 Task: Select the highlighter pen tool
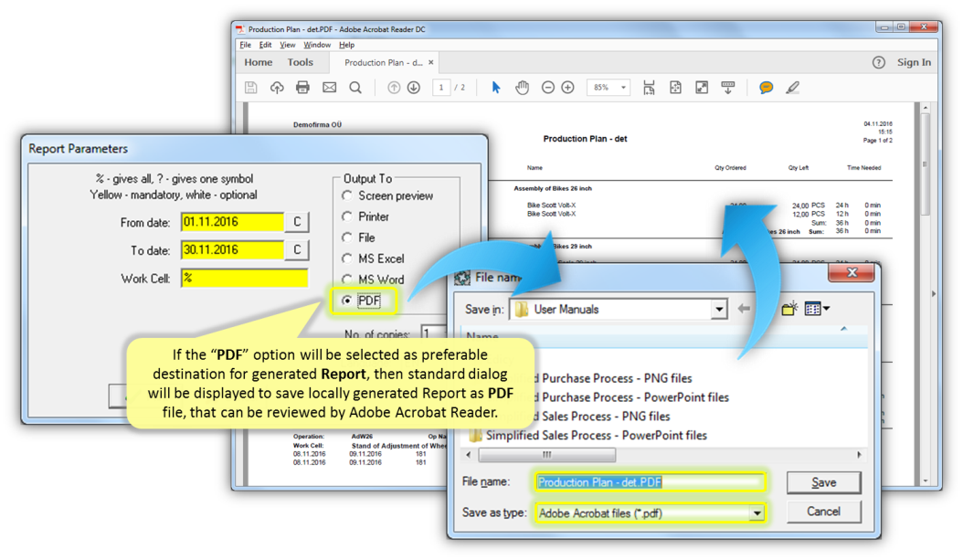tap(793, 87)
